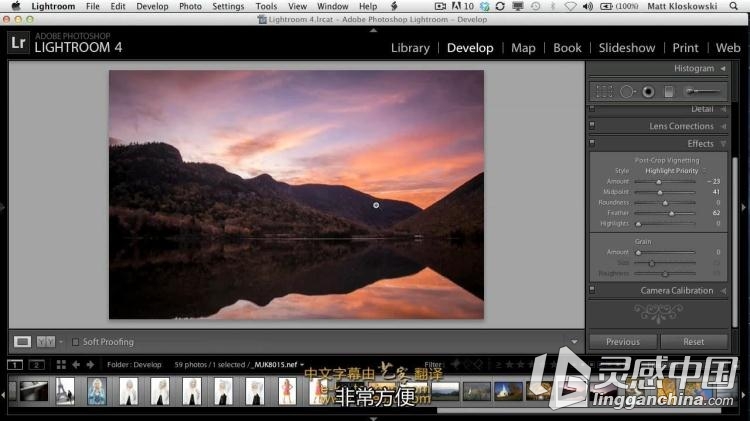Open the Settings menu

[x=228, y=6]
